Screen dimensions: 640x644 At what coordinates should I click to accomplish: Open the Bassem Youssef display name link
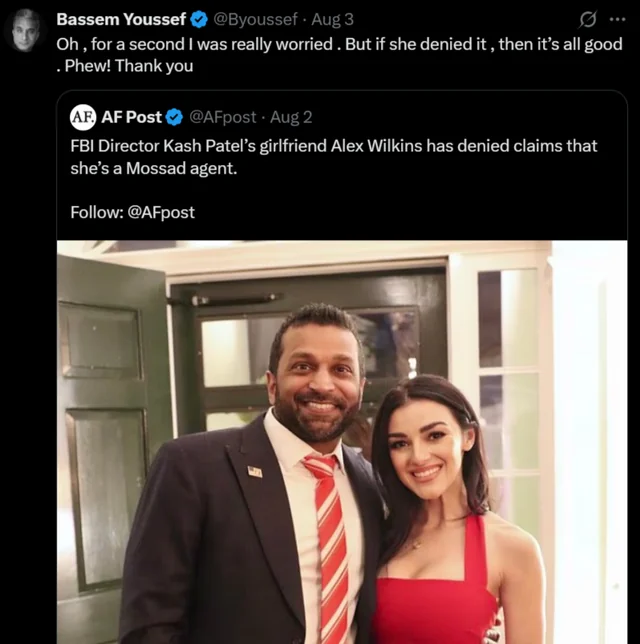coord(120,19)
